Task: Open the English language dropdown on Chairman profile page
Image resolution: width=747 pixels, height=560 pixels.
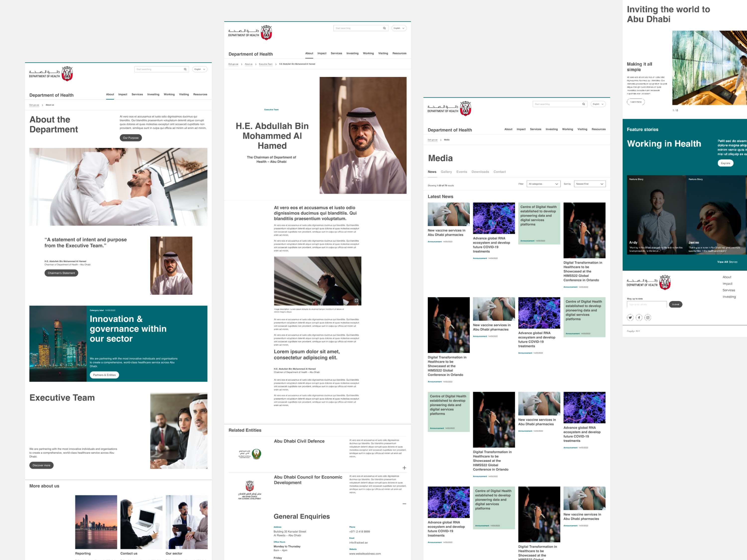Action: (x=399, y=28)
